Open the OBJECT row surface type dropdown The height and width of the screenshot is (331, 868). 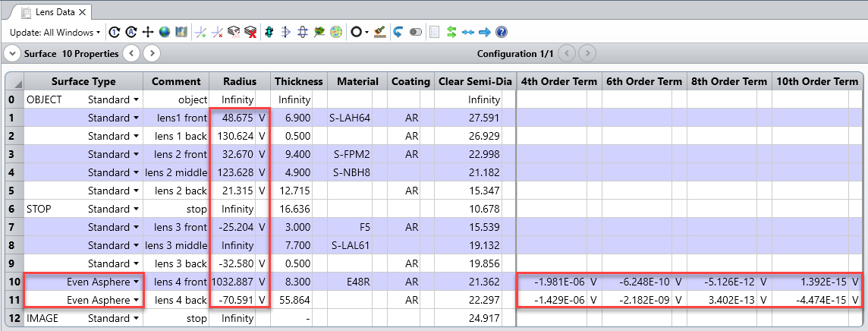pos(135,100)
